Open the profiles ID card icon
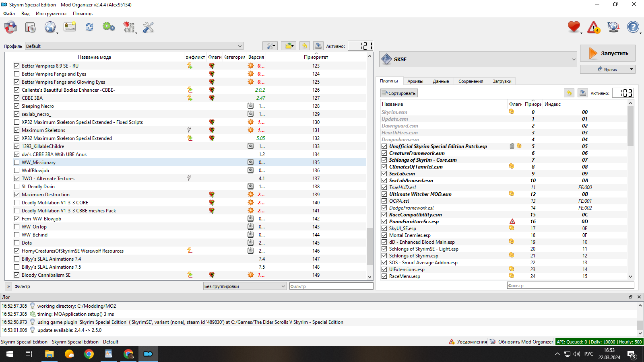Screen dimensions: 644x362 [70, 27]
